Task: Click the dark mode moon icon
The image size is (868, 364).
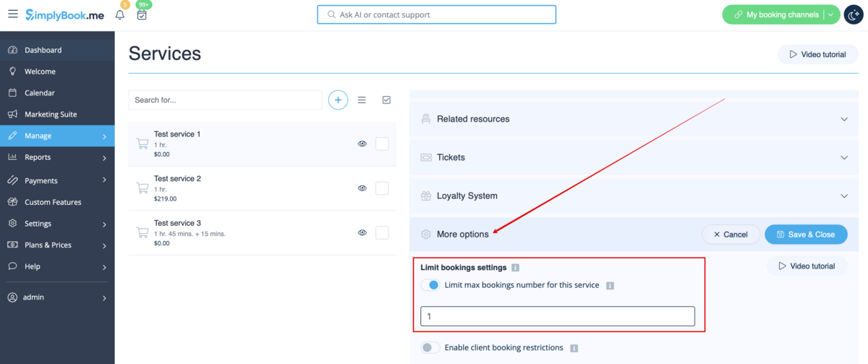Action: [854, 14]
